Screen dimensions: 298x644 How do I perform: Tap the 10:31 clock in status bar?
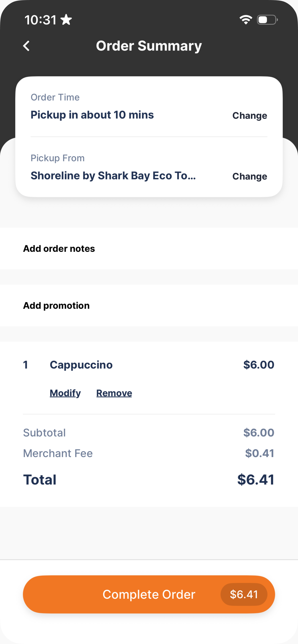coord(41,20)
